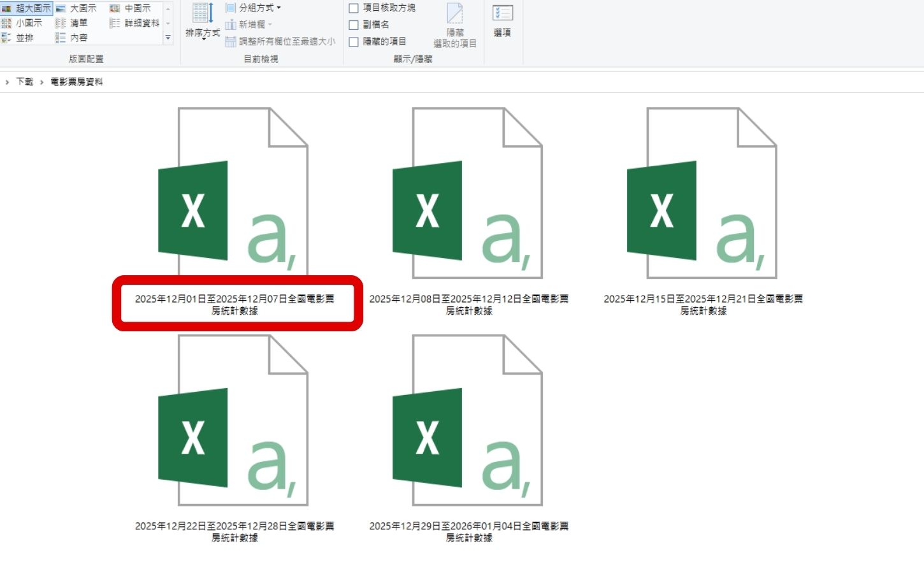This screenshot has height=567, width=924.
Task: Click the 電影票房資料 breadcrumb segment
Action: pos(76,82)
